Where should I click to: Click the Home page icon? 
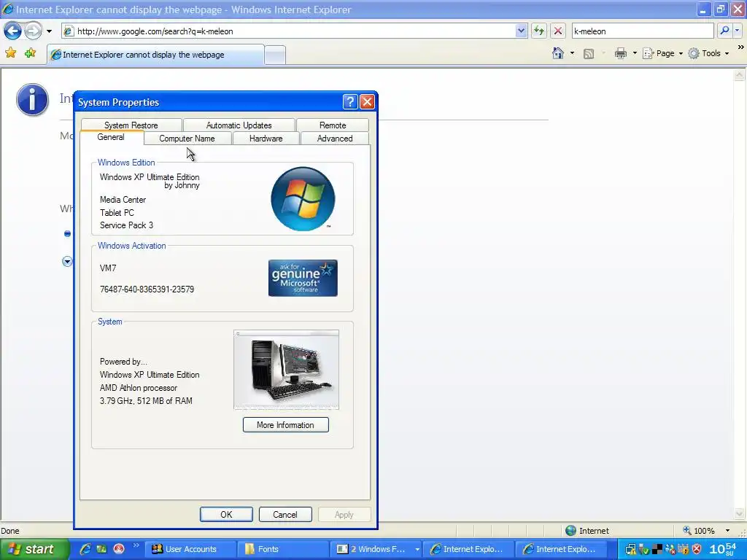click(558, 53)
